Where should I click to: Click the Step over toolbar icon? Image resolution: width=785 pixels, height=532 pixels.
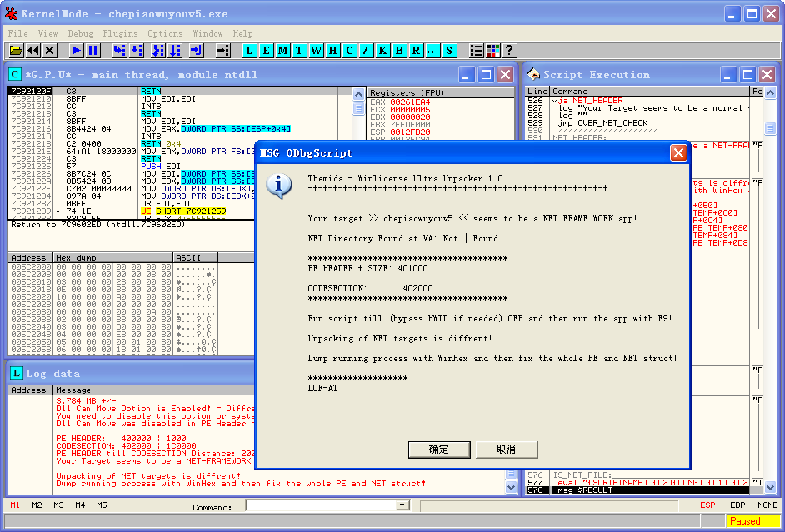(x=137, y=50)
